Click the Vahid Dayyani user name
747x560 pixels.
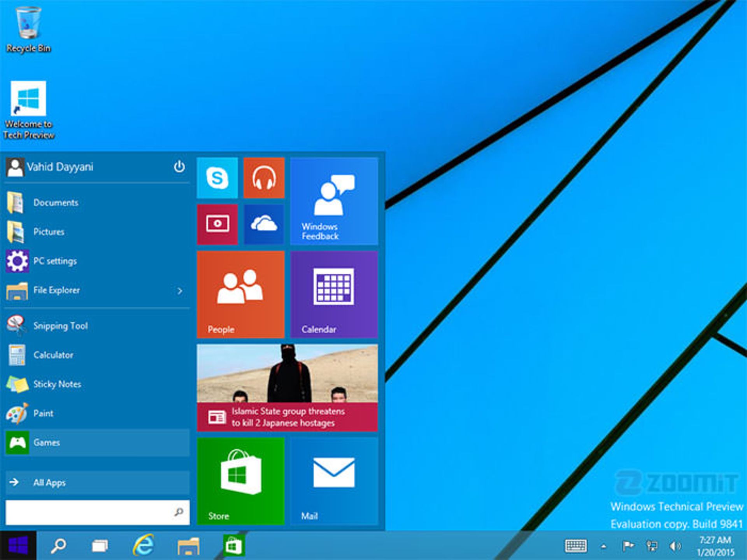(60, 167)
